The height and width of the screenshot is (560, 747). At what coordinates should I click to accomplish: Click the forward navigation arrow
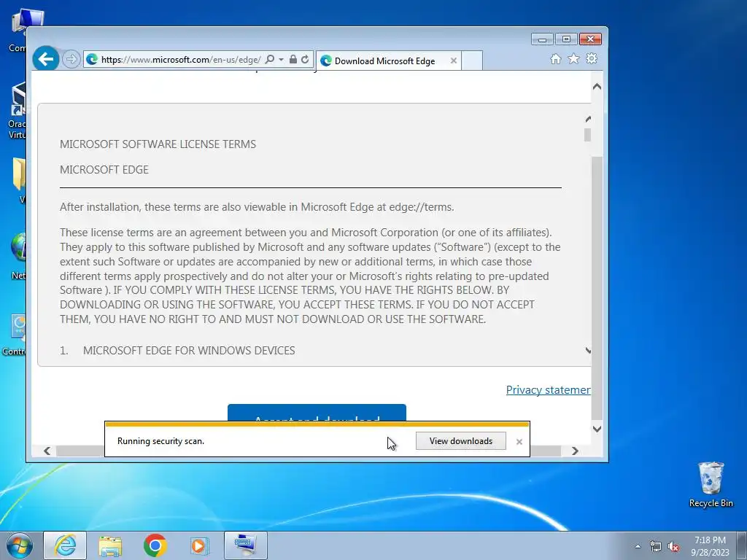click(71, 60)
